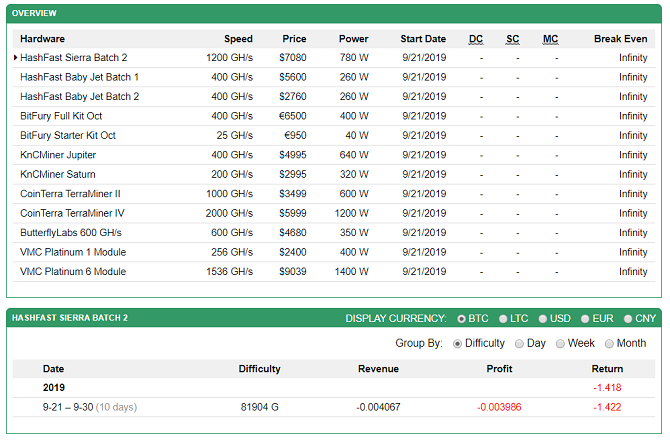This screenshot has width=670, height=442.
Task: Select the BitFury Full Kit Oct row
Action: coord(334,116)
